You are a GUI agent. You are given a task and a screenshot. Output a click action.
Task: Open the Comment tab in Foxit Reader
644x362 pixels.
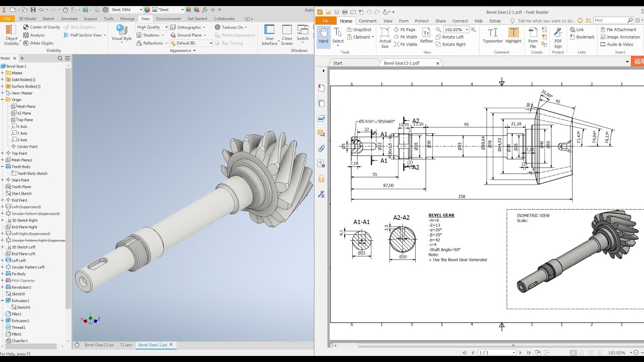[x=367, y=21]
